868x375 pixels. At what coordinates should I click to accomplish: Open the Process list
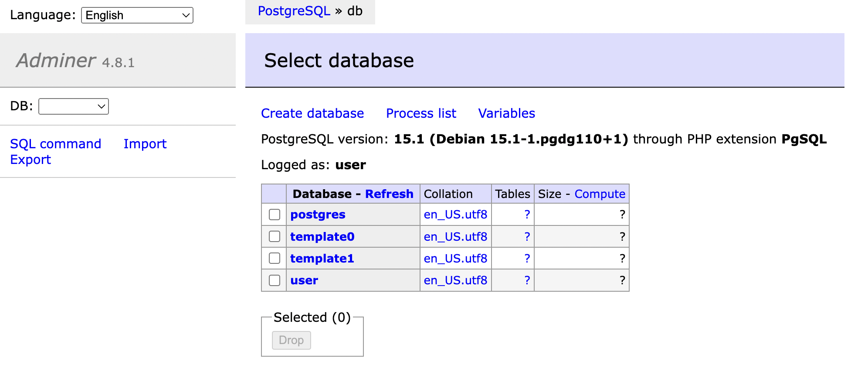point(421,113)
